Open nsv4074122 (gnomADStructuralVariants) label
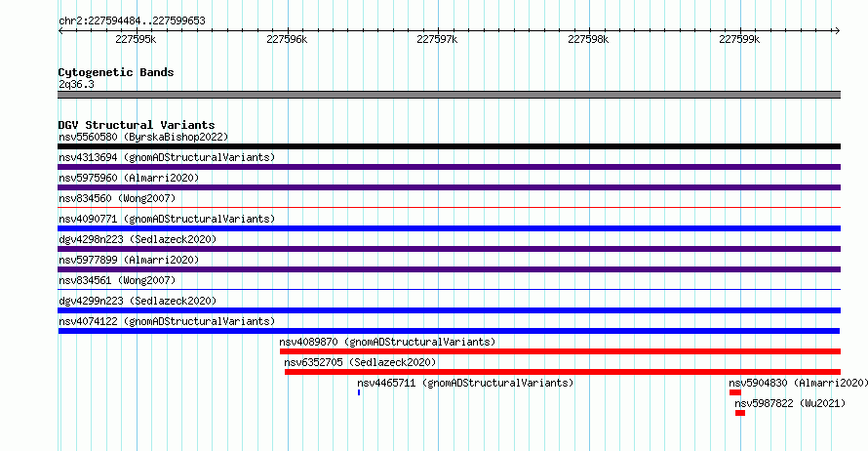Image resolution: width=868 pixels, height=451 pixels. [x=167, y=321]
